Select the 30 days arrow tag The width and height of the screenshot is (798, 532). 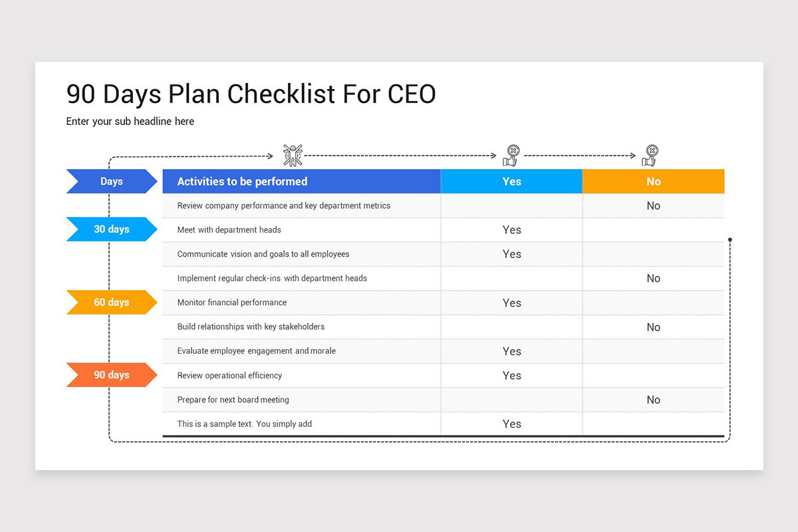pos(112,229)
